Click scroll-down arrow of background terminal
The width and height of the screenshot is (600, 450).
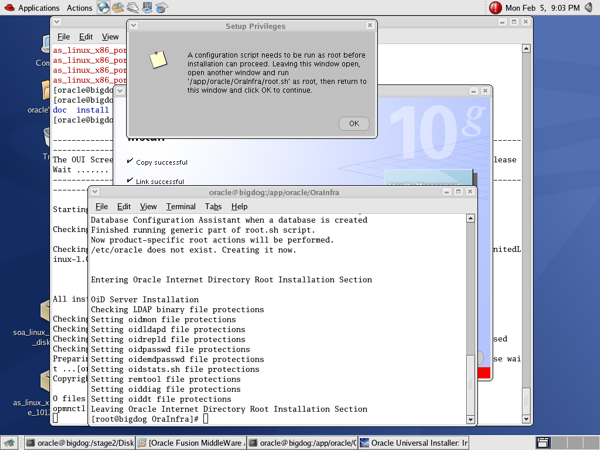point(526,419)
